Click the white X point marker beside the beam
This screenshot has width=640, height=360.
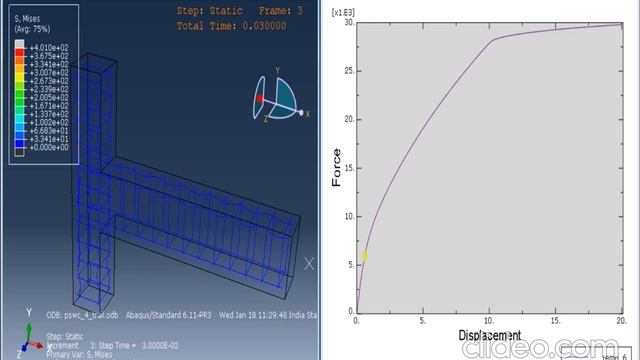pyautogui.click(x=309, y=263)
